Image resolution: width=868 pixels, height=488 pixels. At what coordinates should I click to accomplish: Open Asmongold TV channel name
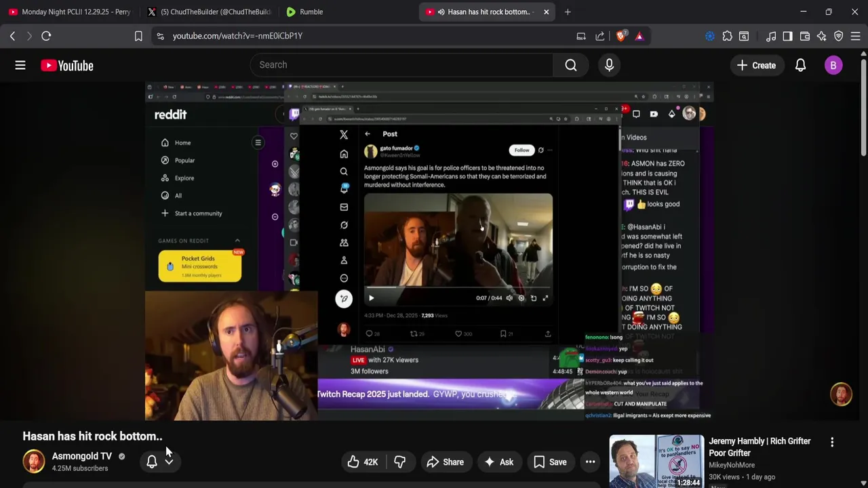click(x=81, y=456)
